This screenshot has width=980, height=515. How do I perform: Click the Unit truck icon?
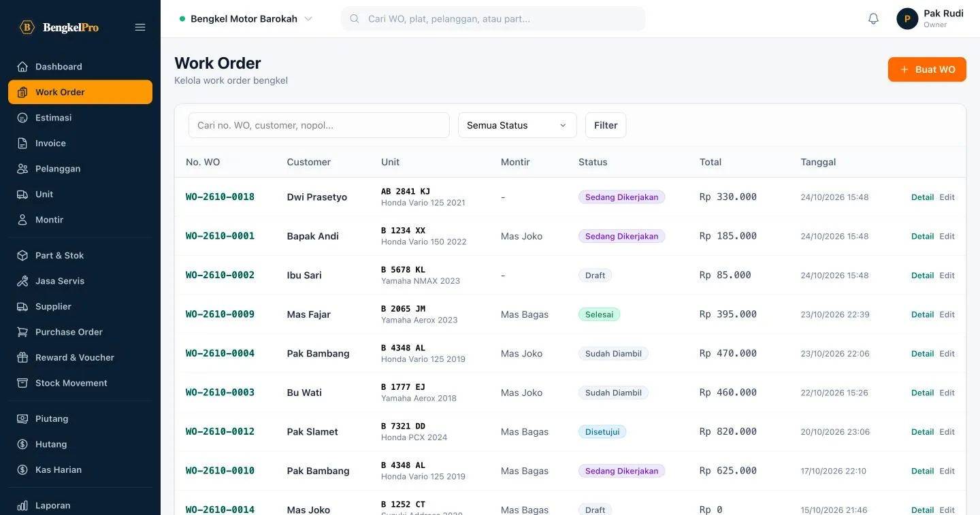click(22, 195)
